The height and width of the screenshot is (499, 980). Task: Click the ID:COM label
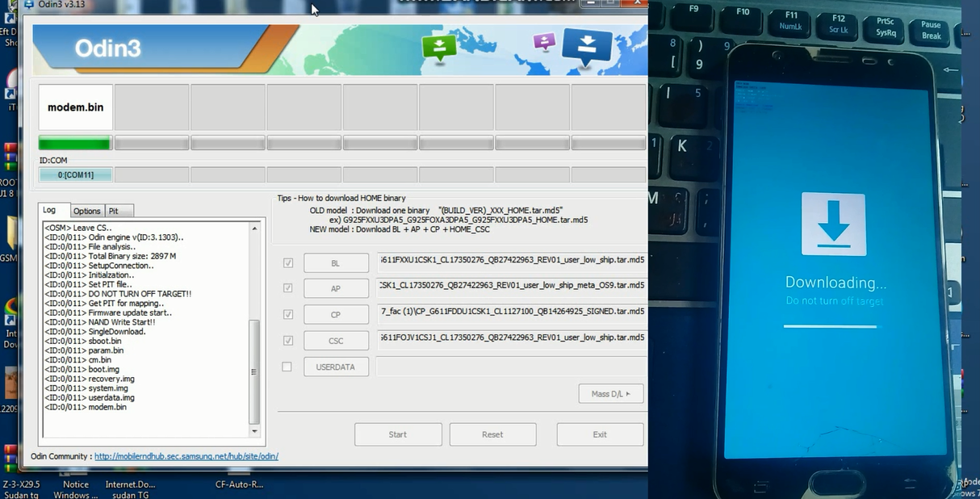click(x=53, y=161)
